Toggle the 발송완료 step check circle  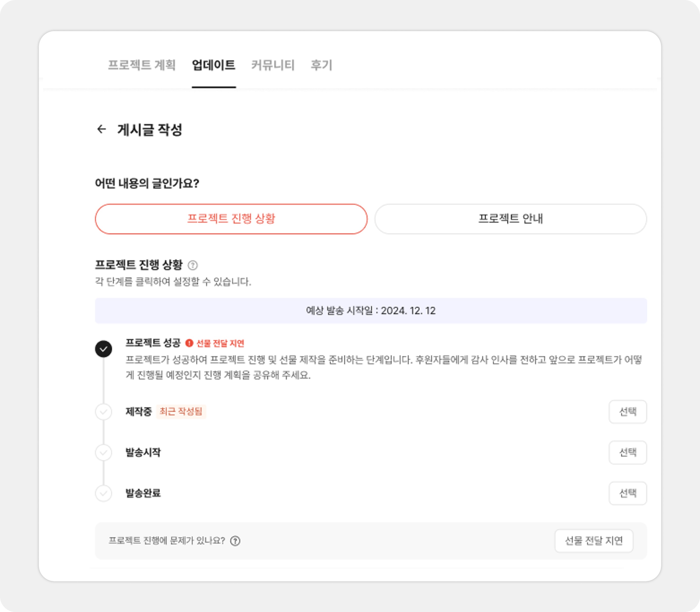[x=103, y=493]
